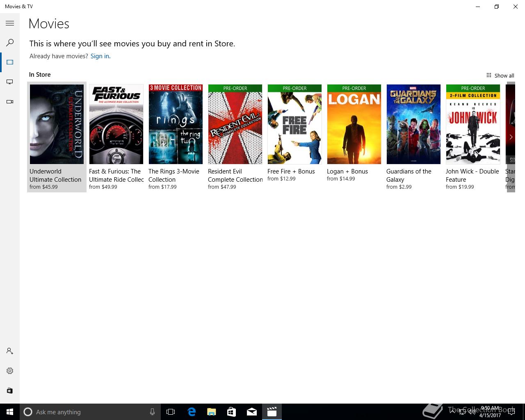Click 'Resident Evil Complete Collection' title text
Viewport: 525px width, 420px height.
(x=235, y=176)
